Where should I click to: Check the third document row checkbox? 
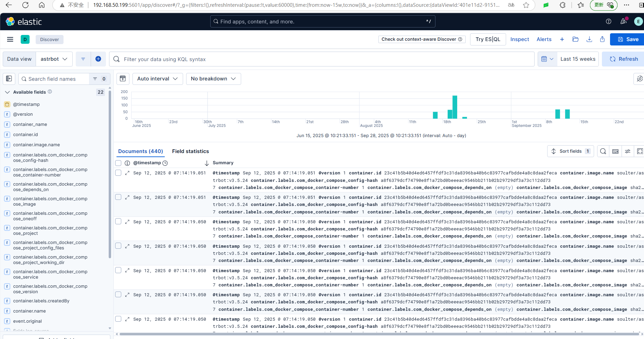tap(118, 222)
